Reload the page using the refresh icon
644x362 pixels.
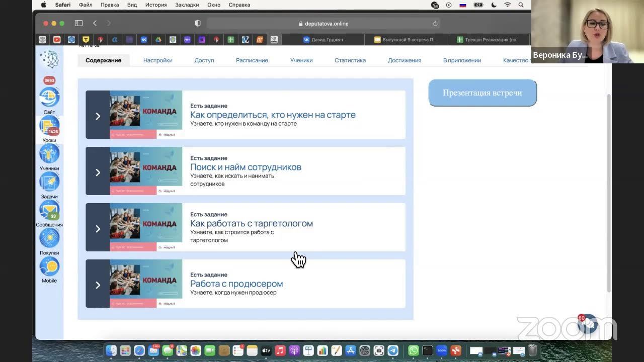[435, 23]
